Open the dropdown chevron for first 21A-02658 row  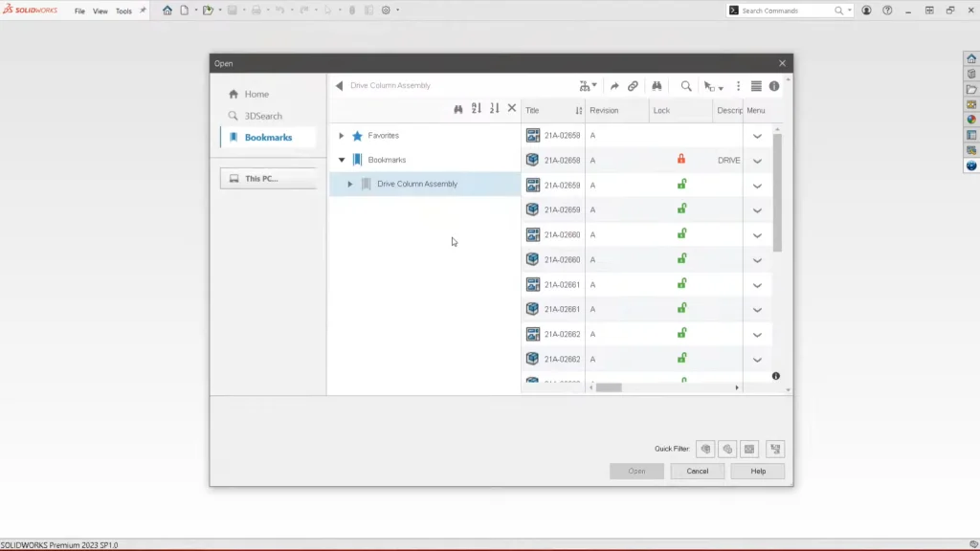coord(757,136)
